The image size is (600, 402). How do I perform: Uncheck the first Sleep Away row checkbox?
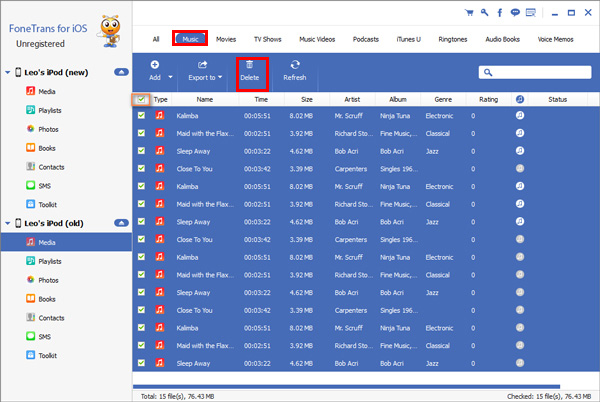click(x=141, y=151)
